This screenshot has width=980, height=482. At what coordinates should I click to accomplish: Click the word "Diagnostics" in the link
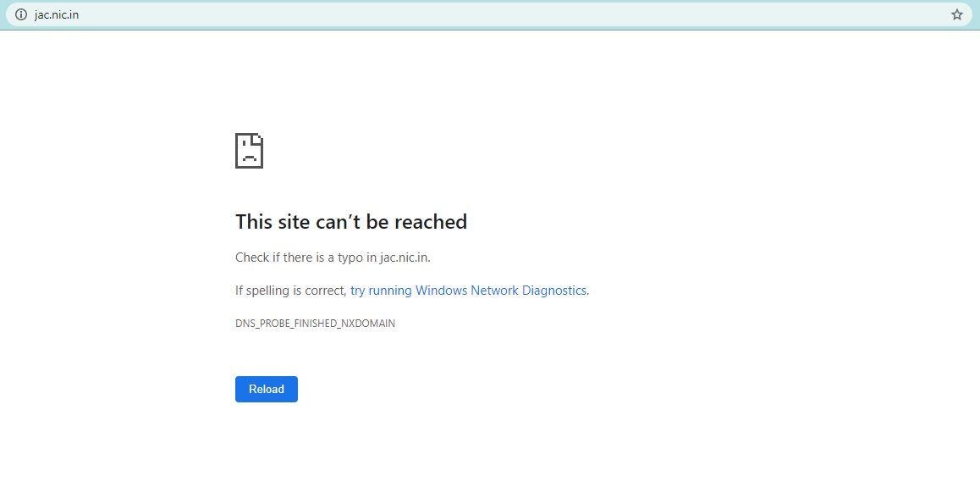point(553,291)
